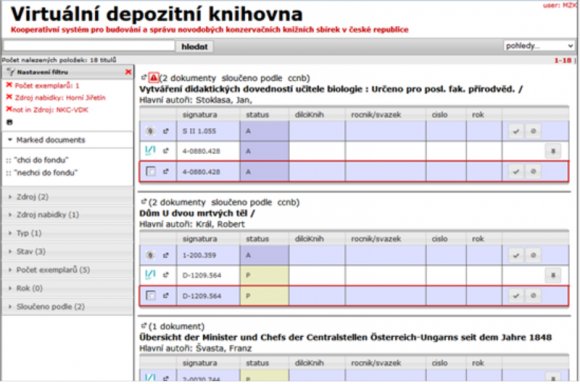Screen dimensions: 580x384
Task: Open the link icon next to '(1 dokument)'
Action: click(x=144, y=326)
